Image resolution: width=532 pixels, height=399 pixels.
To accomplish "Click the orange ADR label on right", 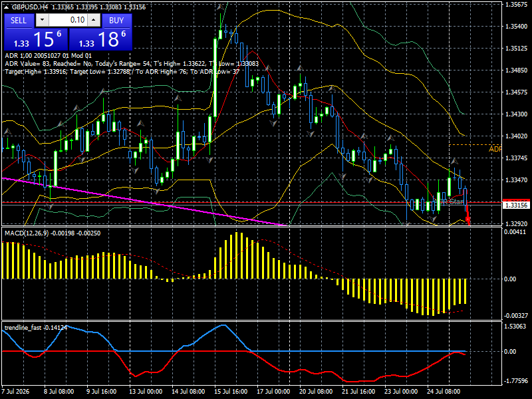I will point(495,149).
